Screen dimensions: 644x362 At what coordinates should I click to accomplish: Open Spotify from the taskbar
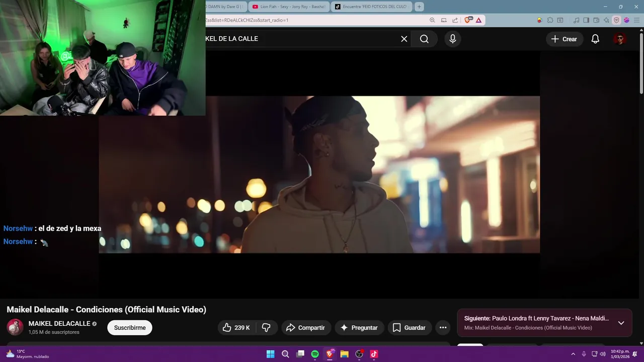click(315, 354)
